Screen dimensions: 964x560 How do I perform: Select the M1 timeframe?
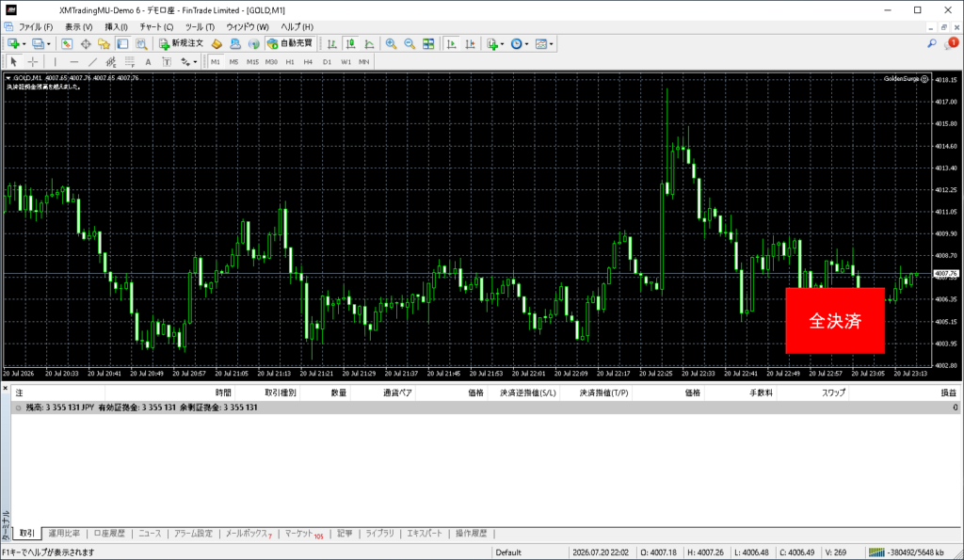tap(216, 61)
